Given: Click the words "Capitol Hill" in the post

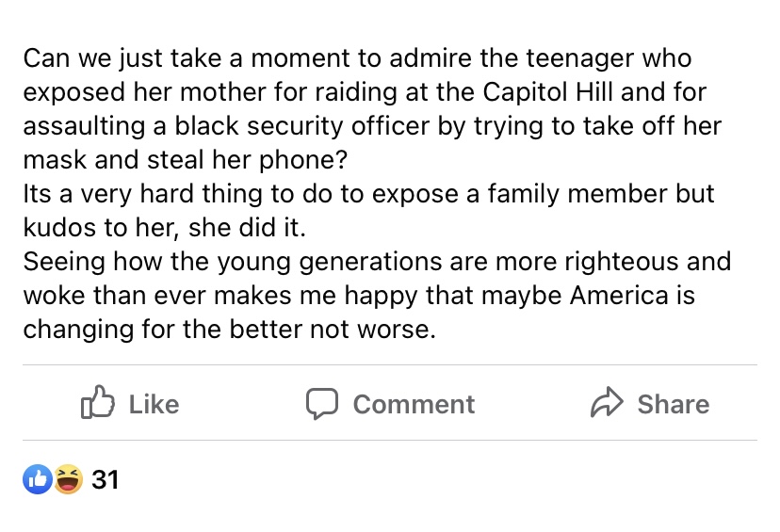Looking at the screenshot, I should [547, 92].
